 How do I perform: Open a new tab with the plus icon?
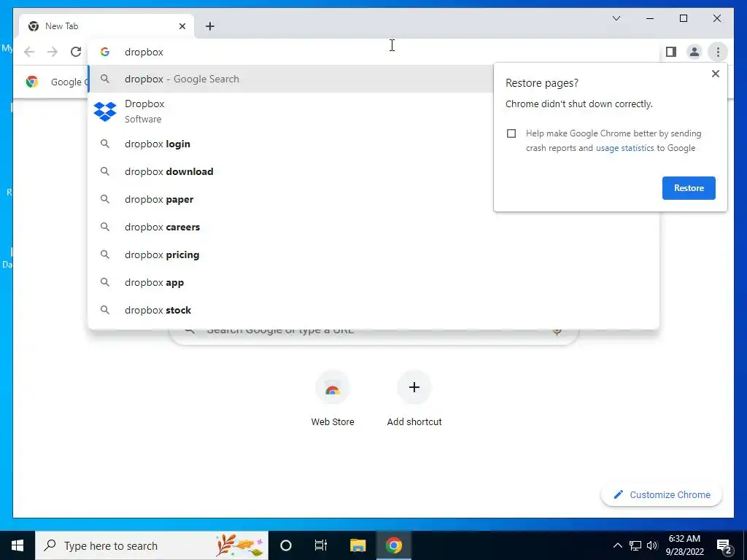point(210,26)
